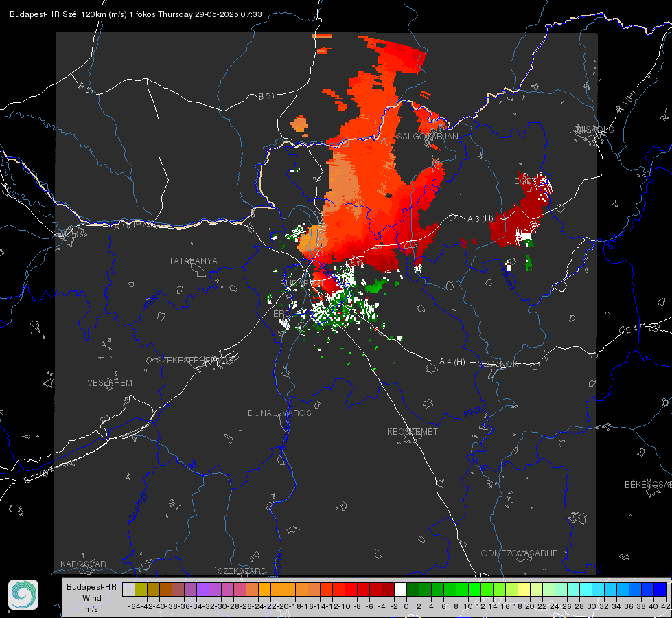Click the ERD town label
Viewport: 672px width, 618px height.
point(281,314)
